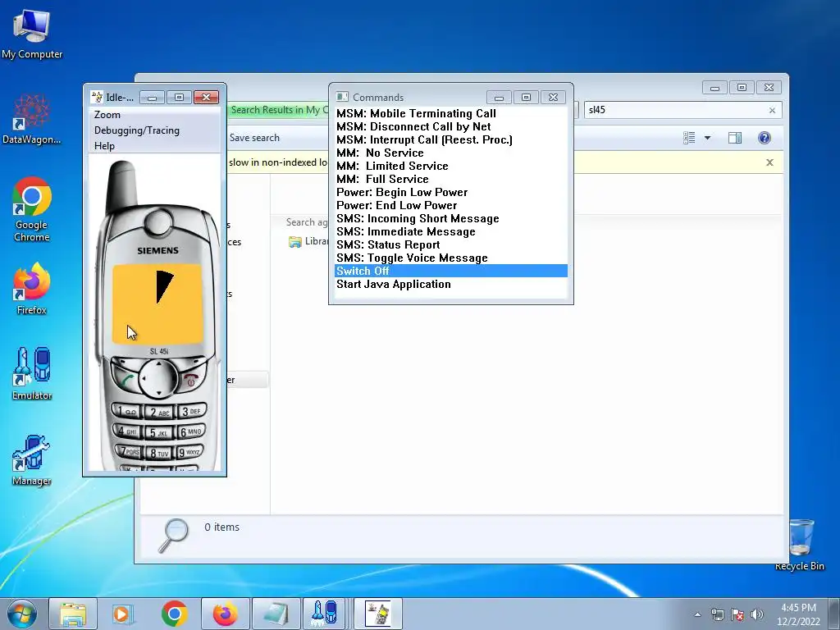Click phone keypad key 2 ABC
840x630 pixels.
click(159, 413)
